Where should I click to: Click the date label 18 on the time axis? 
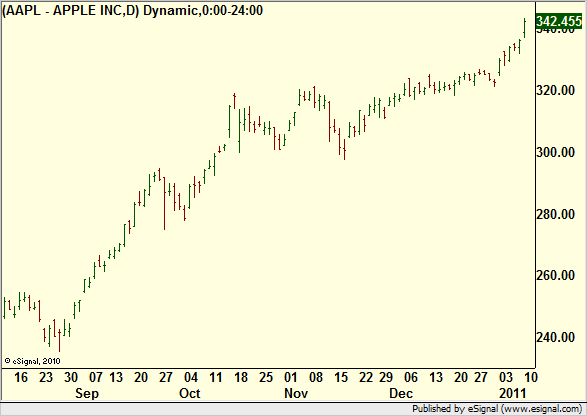pos(241,377)
